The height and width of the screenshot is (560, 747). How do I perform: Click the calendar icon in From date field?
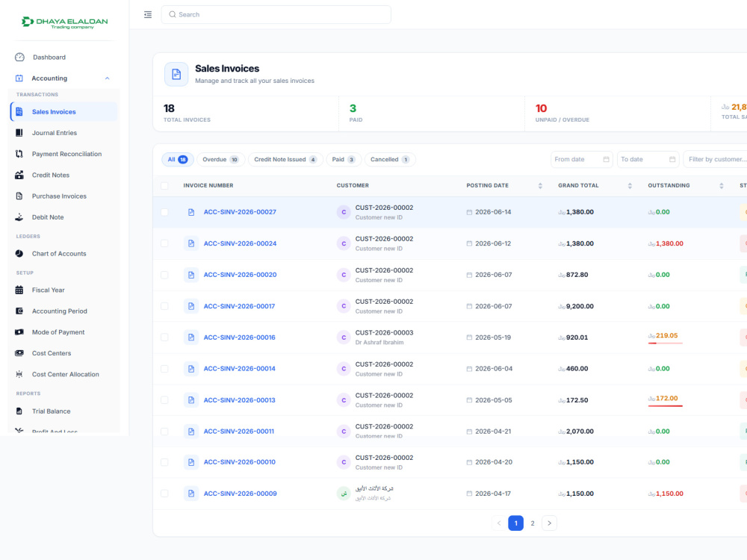tap(606, 160)
